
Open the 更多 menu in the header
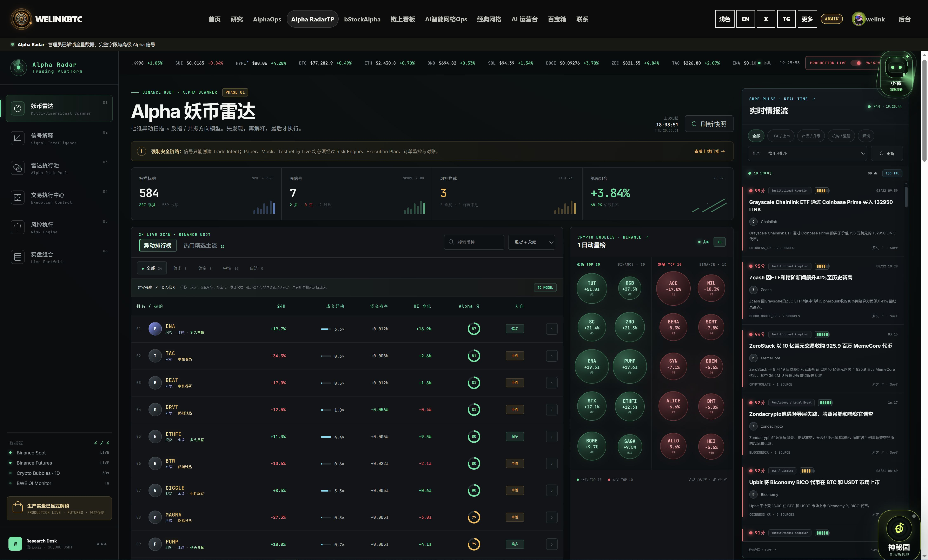pyautogui.click(x=807, y=19)
